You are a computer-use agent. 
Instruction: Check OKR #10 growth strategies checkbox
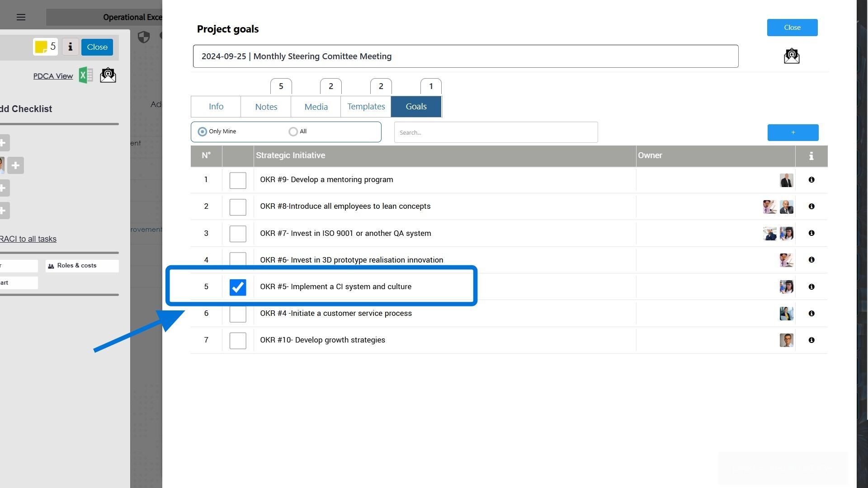pos(238,341)
